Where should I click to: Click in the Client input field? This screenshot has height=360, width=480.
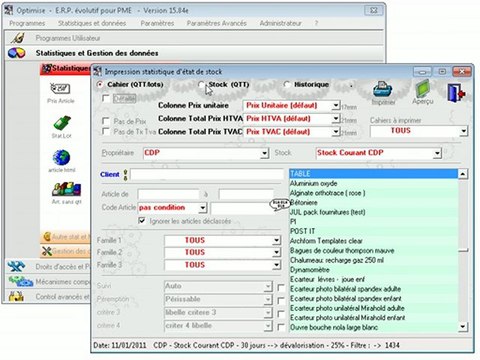[207, 175]
